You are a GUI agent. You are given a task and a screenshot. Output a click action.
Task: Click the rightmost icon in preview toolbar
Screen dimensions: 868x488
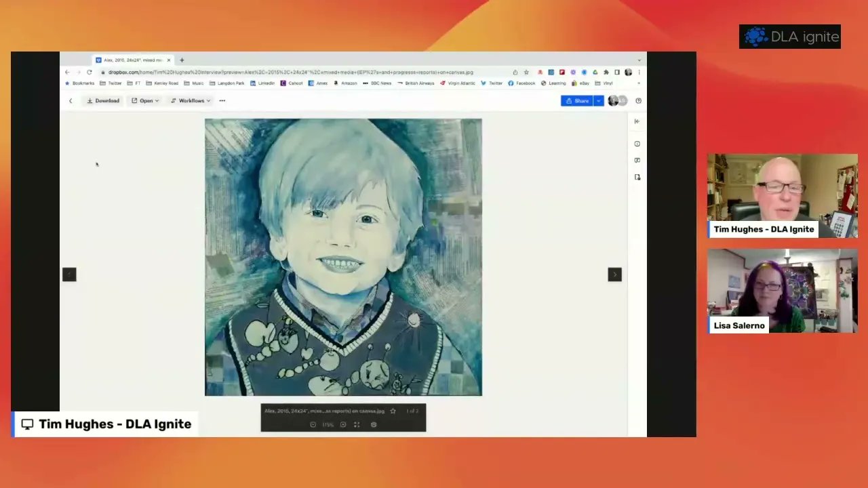pyautogui.click(x=374, y=425)
